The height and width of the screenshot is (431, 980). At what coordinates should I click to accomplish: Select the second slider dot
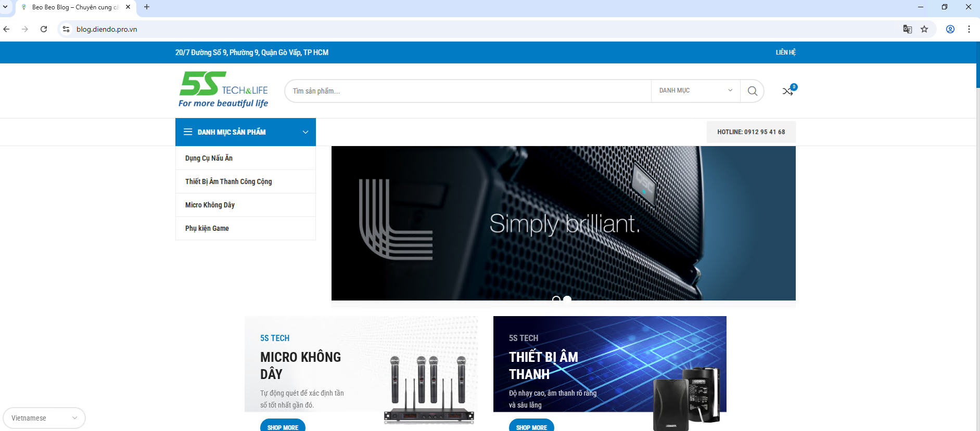pos(567,298)
